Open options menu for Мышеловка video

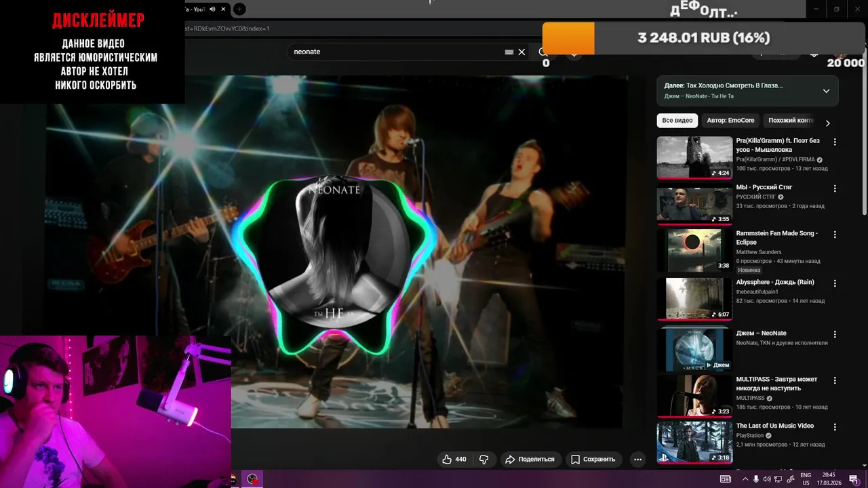pyautogui.click(x=835, y=142)
